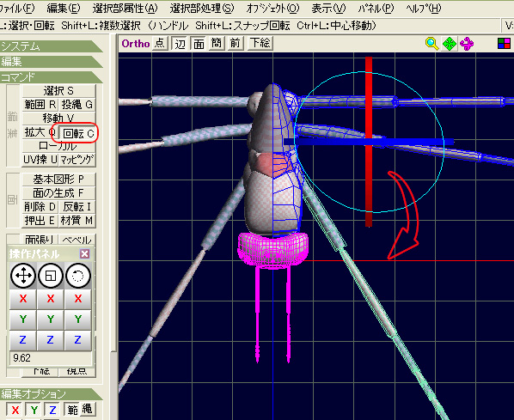
Task: Click the 回転 C rotate command
Action: 78,133
